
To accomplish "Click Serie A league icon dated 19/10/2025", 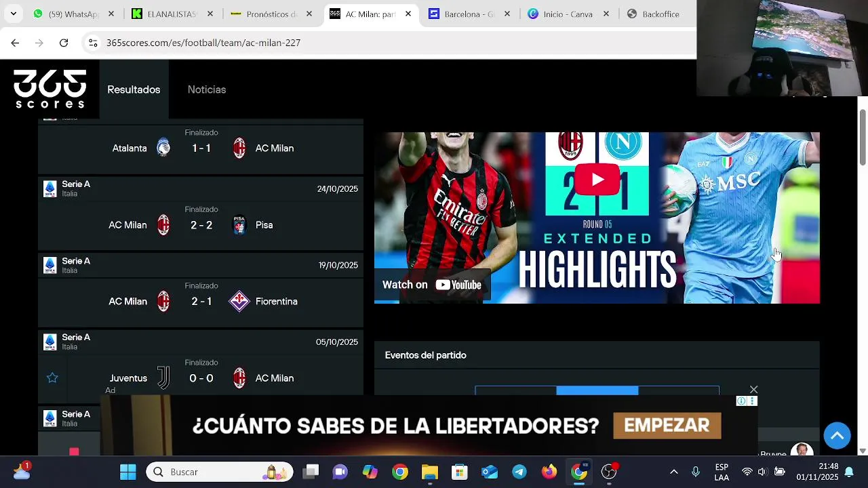I will point(50,265).
